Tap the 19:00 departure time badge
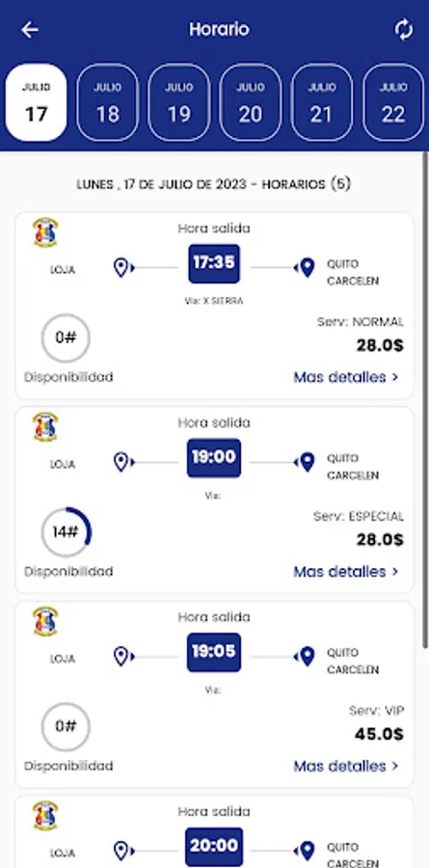The height and width of the screenshot is (868, 429). tap(214, 458)
